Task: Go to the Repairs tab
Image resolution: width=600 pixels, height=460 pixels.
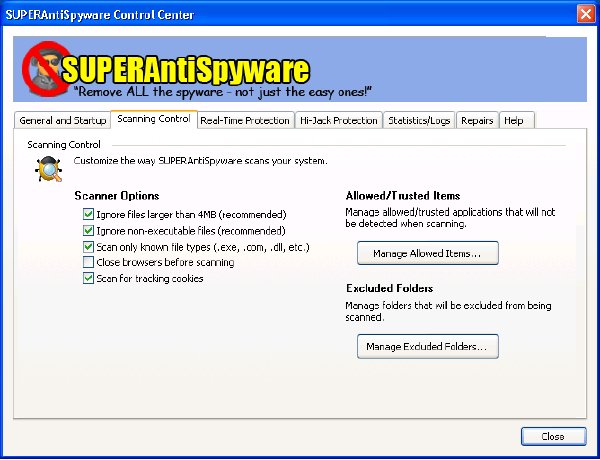Action: pyautogui.click(x=477, y=121)
